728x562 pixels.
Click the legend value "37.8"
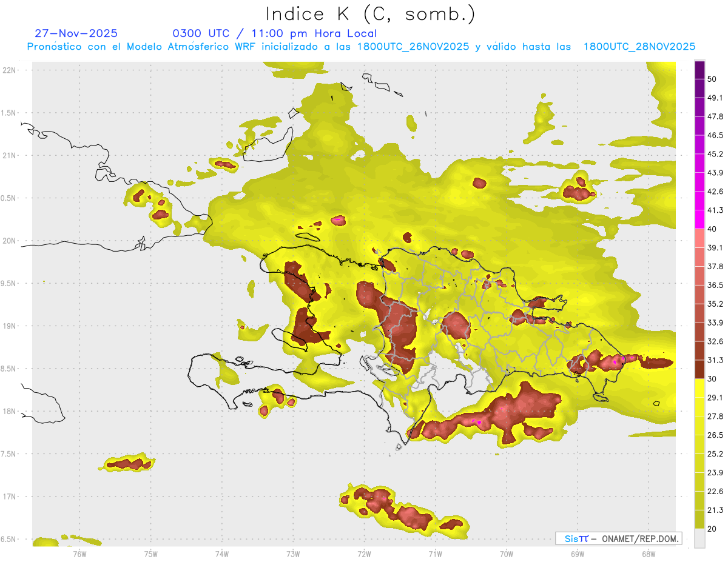click(715, 266)
